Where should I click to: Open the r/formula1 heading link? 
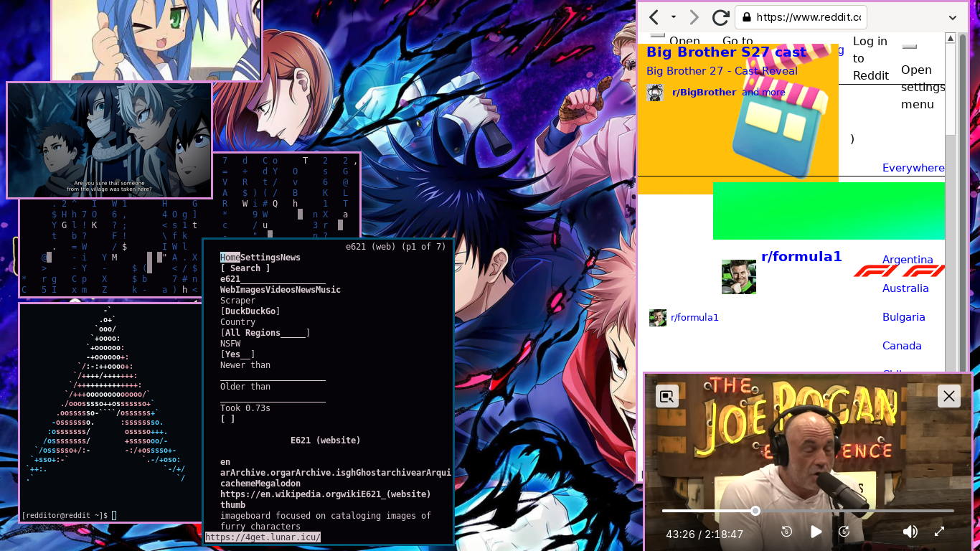click(801, 256)
